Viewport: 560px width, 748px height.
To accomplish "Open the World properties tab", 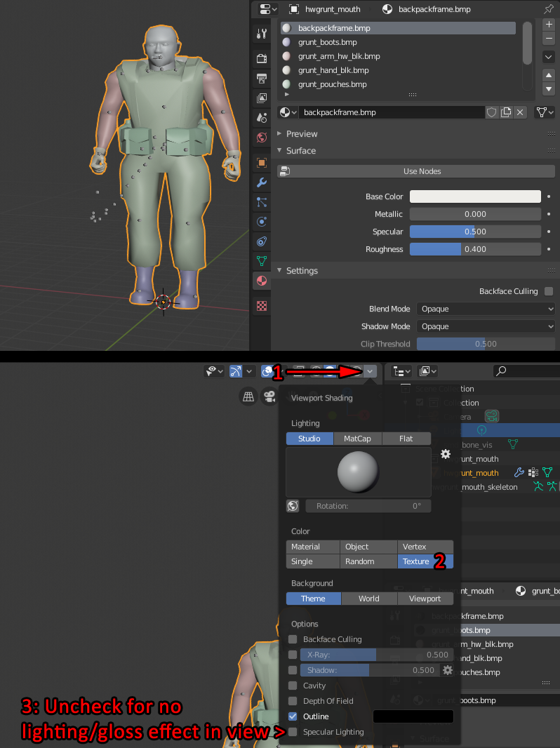I will [x=261, y=138].
